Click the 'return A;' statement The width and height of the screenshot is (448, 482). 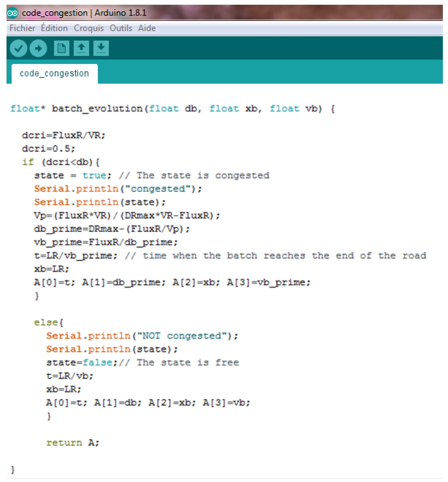click(73, 443)
